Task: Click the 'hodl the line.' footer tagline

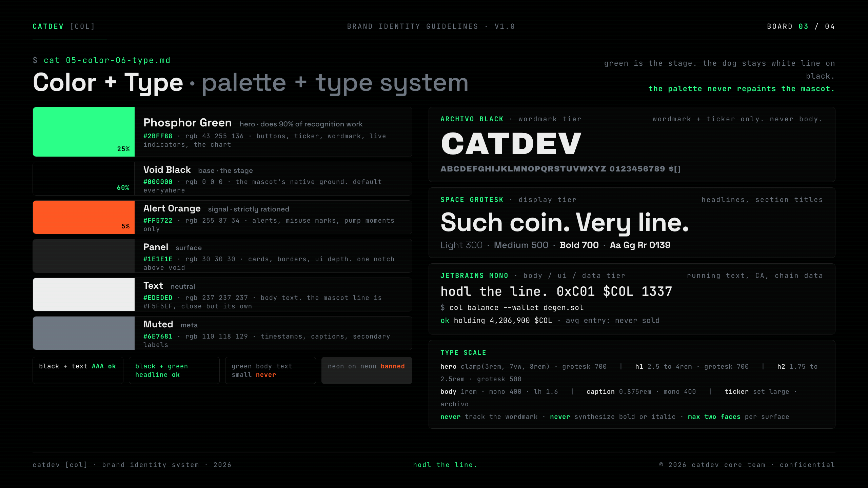Action: click(445, 465)
